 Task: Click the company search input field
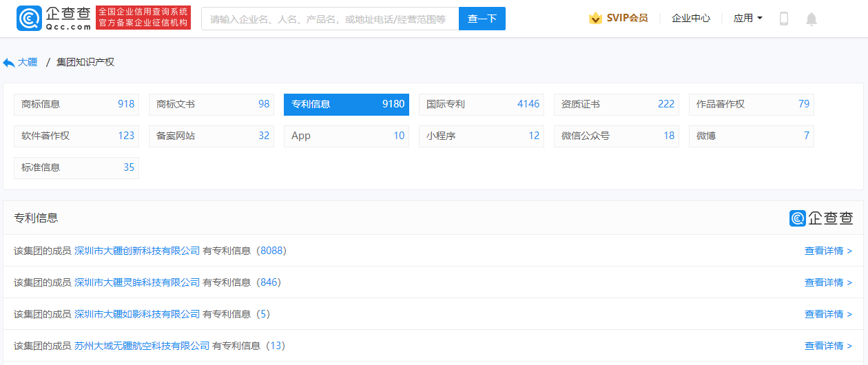click(x=329, y=19)
